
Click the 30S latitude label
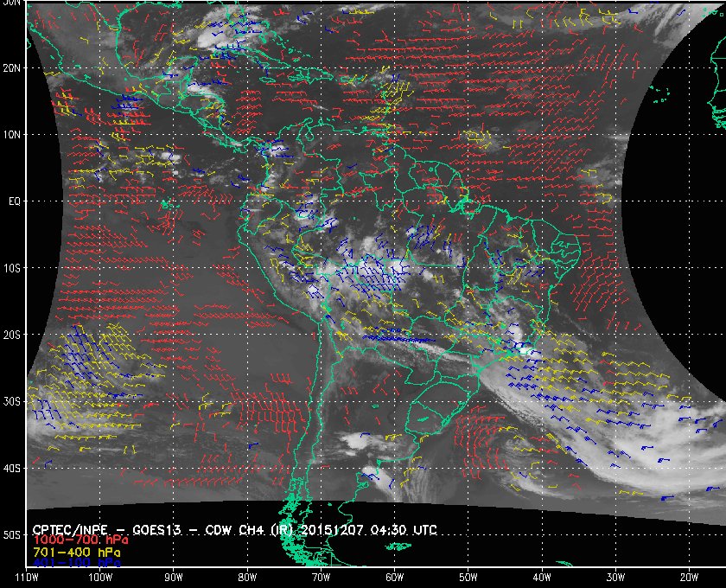tap(11, 401)
